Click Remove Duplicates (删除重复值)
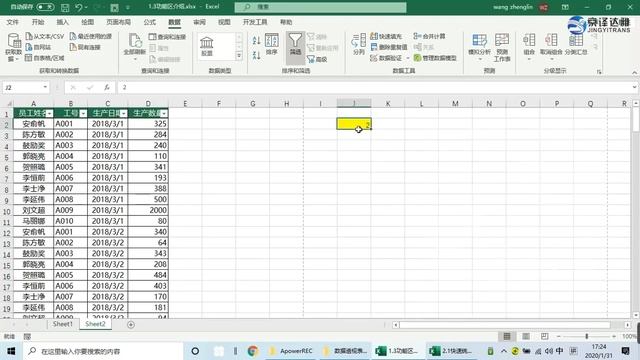This screenshot has height=360, width=640. point(389,47)
